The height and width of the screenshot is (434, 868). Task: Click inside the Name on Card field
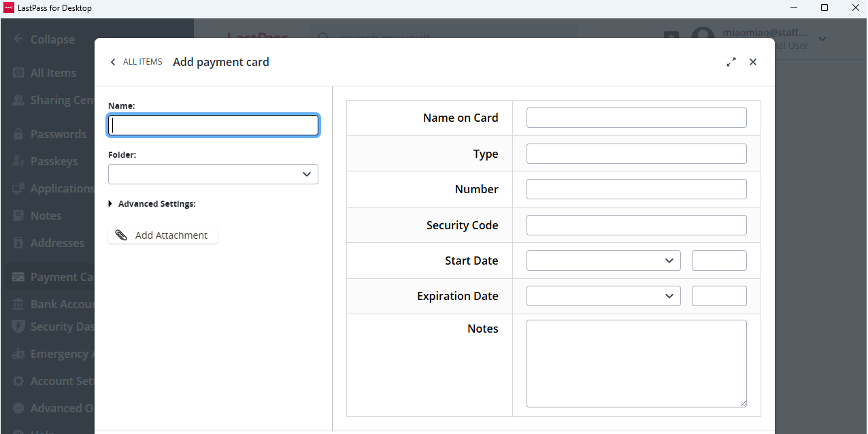point(635,117)
